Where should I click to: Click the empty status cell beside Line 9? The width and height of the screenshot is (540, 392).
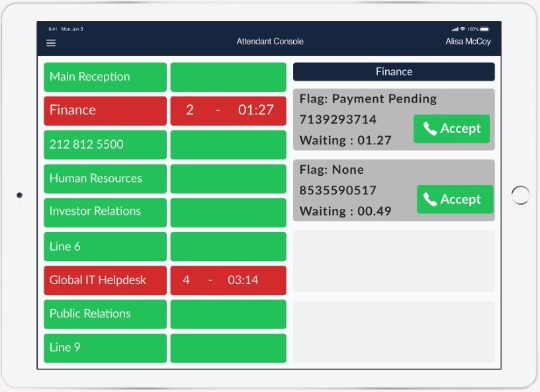click(228, 348)
